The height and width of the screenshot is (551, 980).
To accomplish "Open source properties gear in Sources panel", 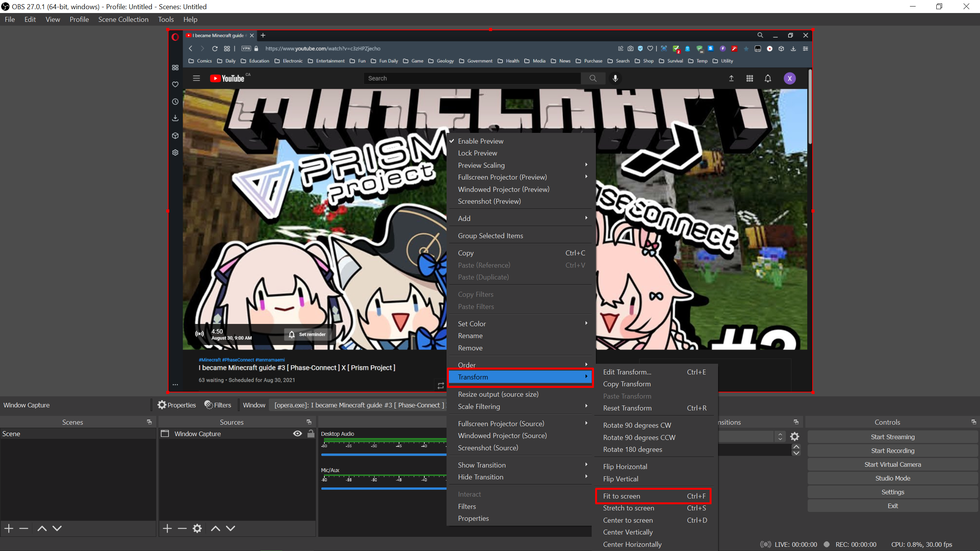I will (x=197, y=529).
